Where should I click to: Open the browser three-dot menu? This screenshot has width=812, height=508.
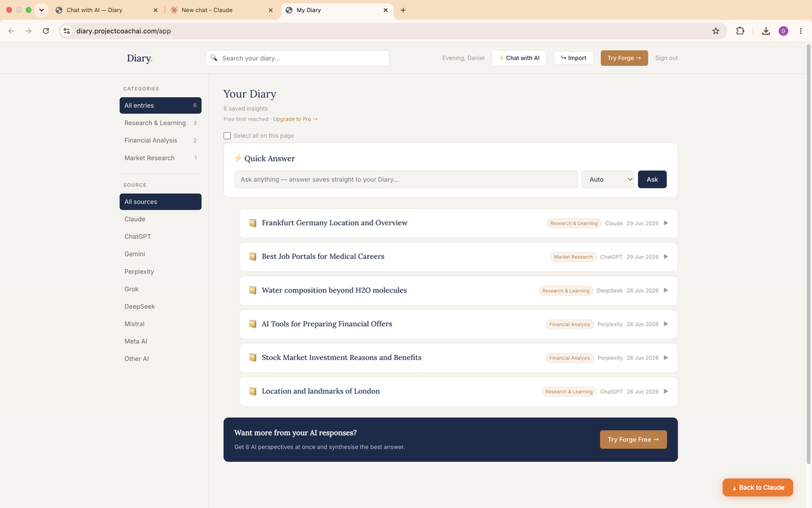(x=801, y=30)
